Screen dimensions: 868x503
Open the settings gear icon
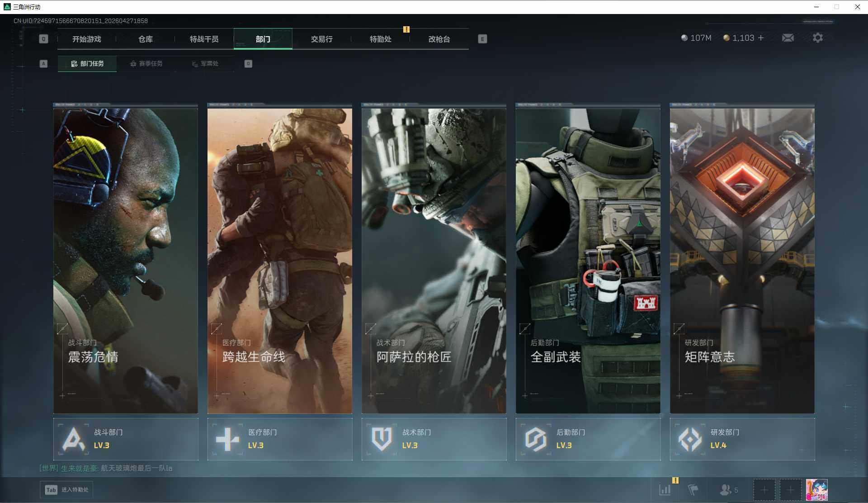817,38
